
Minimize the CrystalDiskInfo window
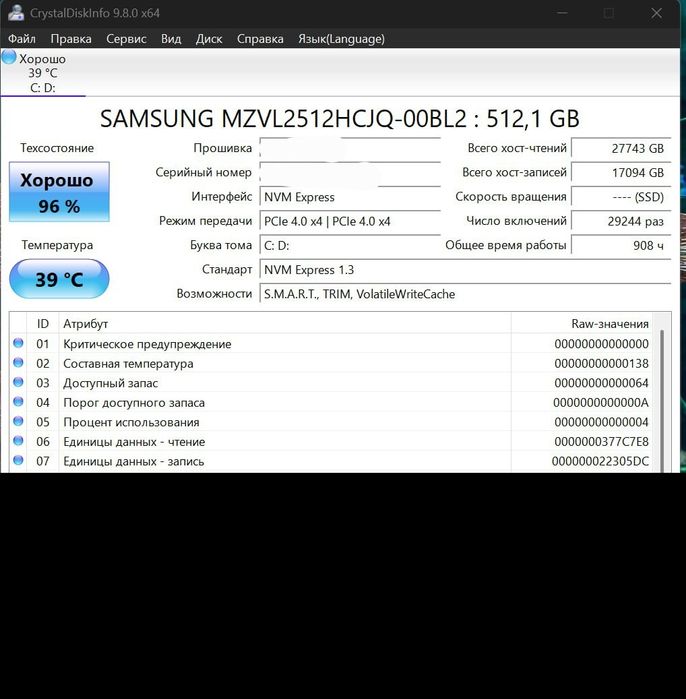coord(563,13)
